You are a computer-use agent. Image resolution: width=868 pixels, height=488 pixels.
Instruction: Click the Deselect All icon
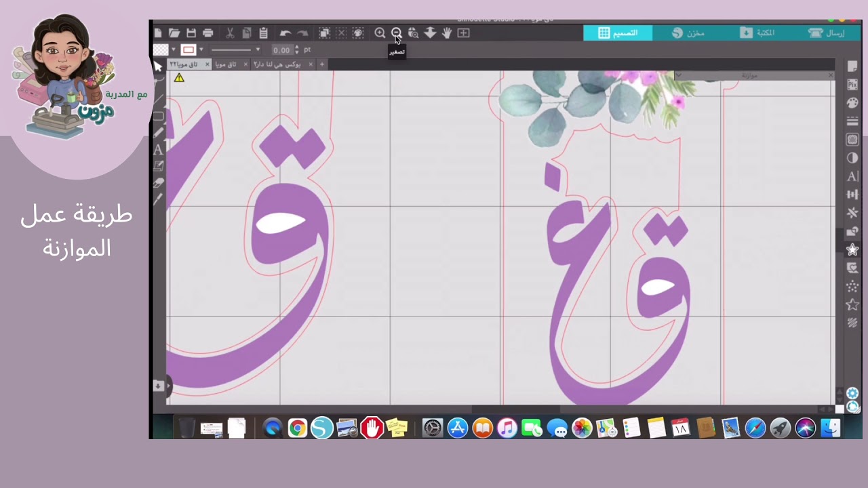click(341, 33)
